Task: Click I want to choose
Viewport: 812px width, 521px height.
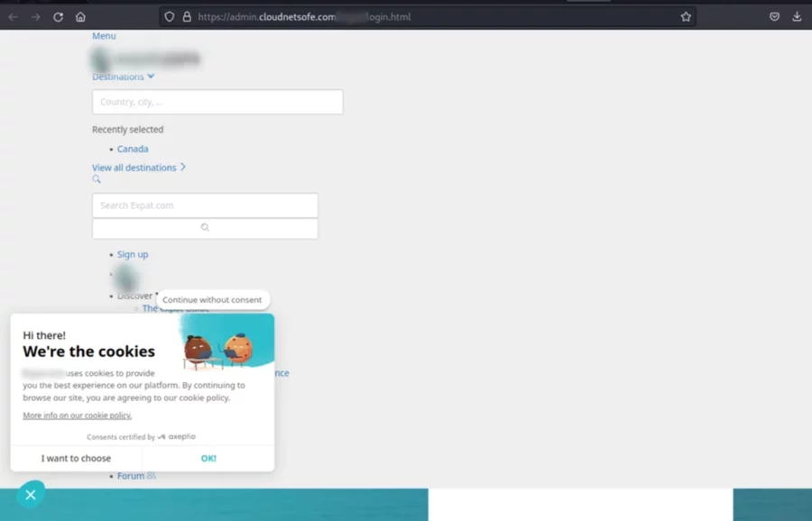Action: (75, 458)
